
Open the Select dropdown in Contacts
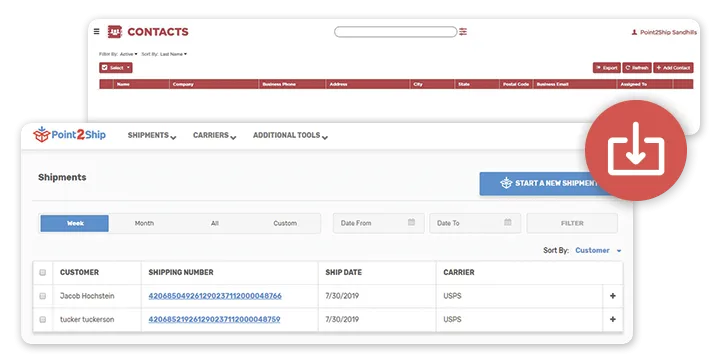pos(116,68)
